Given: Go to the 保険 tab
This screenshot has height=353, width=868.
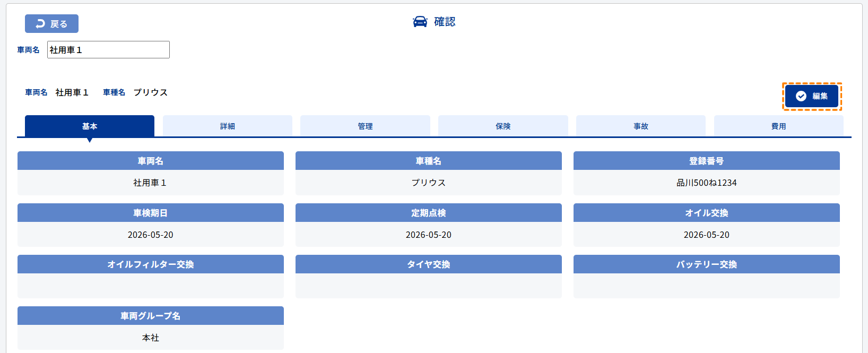Looking at the screenshot, I should [x=503, y=126].
